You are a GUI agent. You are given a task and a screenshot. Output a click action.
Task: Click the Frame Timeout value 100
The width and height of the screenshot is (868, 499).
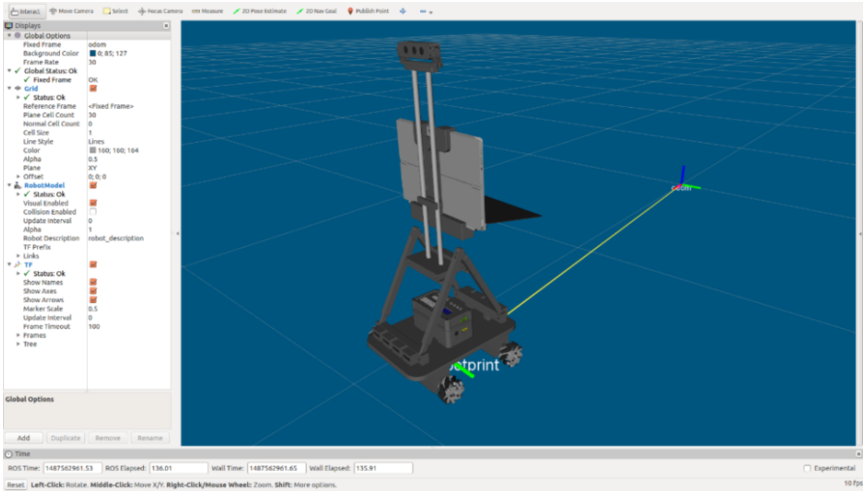[x=94, y=327]
